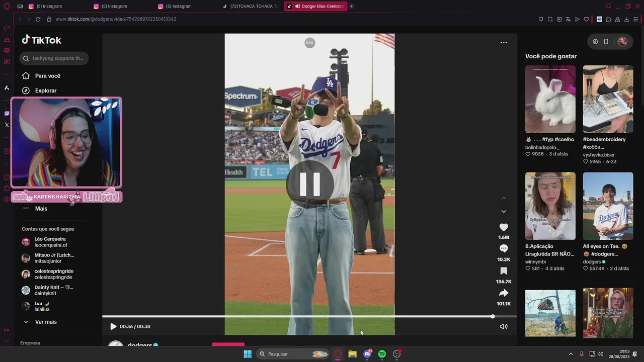Show hidden system tray icons chevron
The image size is (644, 362).
pyautogui.click(x=571, y=354)
